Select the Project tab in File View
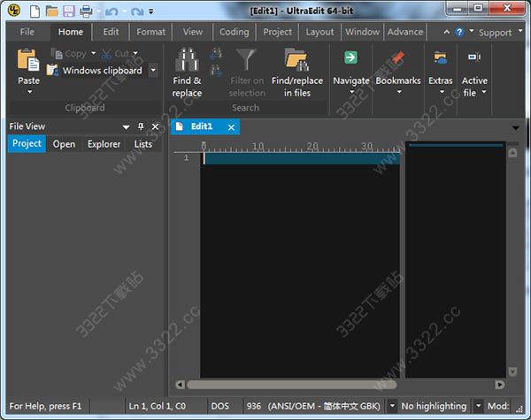 27,144
